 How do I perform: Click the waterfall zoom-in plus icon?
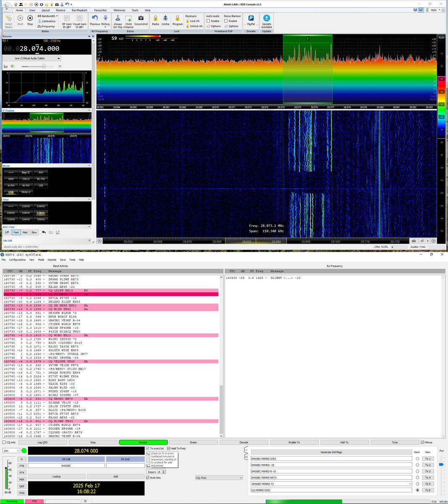(433, 241)
